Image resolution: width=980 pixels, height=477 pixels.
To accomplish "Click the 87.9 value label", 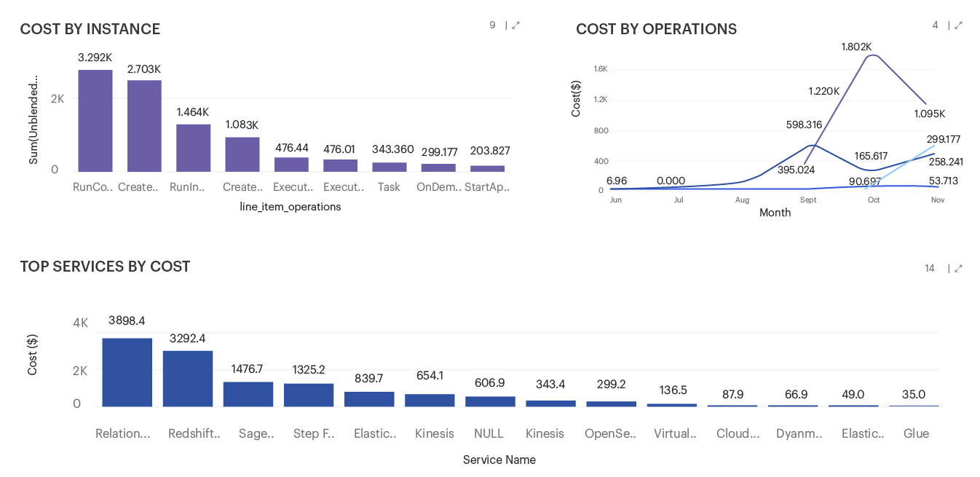I will point(732,394).
